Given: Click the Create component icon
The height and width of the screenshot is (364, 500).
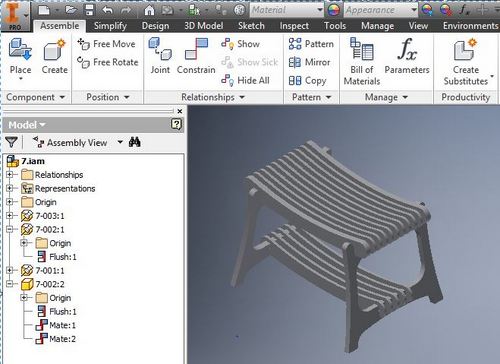Looking at the screenshot, I should 55,49.
